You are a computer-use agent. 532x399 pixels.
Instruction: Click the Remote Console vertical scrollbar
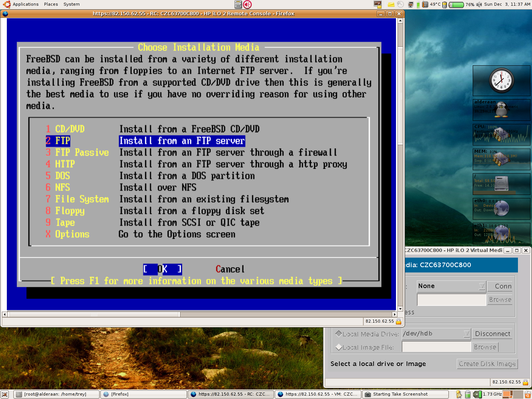pos(400,165)
